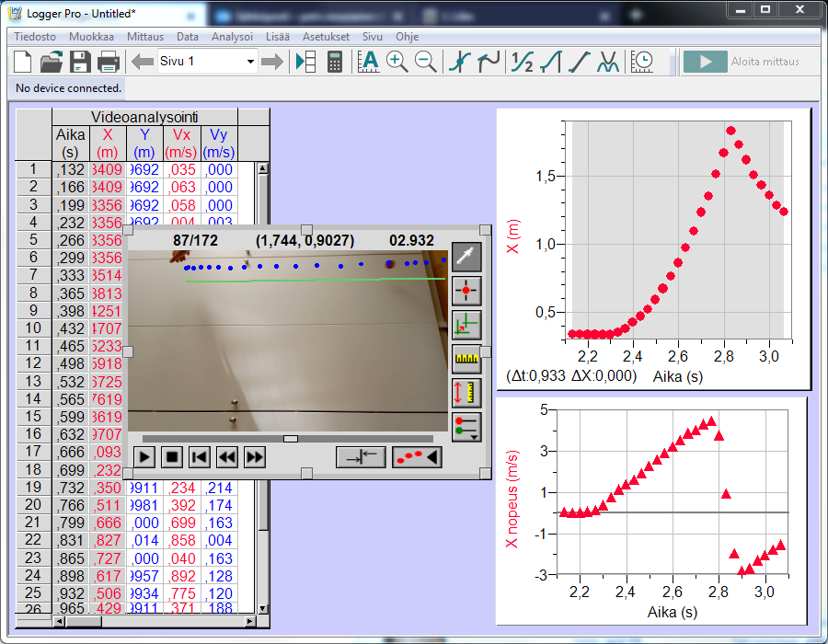Open the Data Collection clock icon
Screen dimensions: 828x644
point(642,62)
